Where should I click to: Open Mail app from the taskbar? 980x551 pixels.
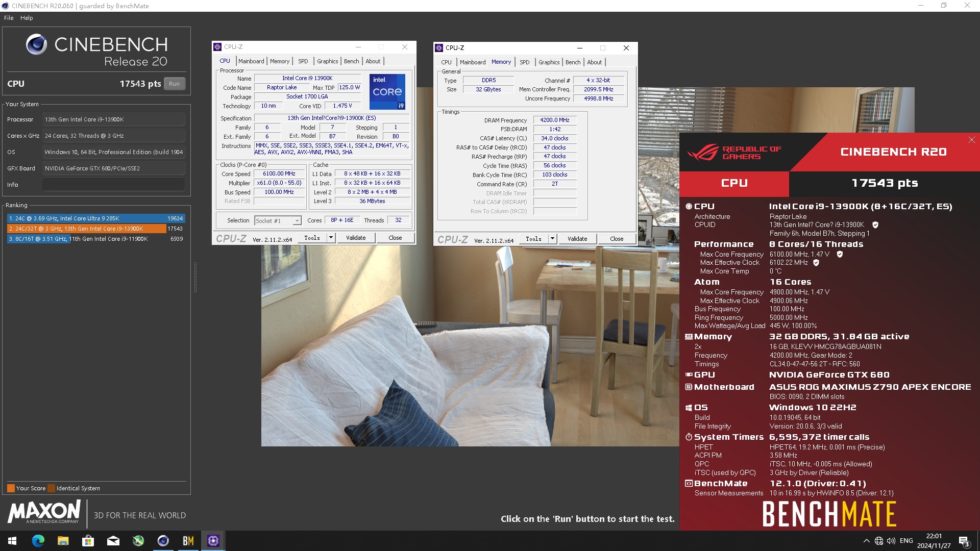[113, 541]
